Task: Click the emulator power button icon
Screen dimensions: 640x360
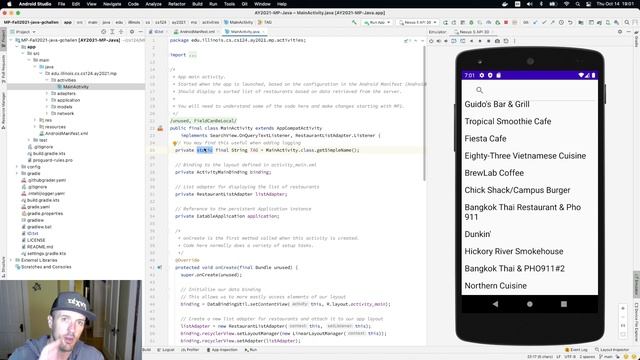Action: click(431, 41)
